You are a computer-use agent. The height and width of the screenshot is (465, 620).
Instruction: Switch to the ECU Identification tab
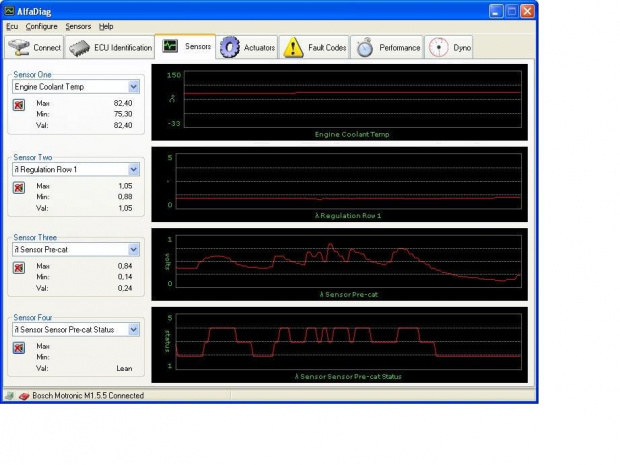pos(110,47)
